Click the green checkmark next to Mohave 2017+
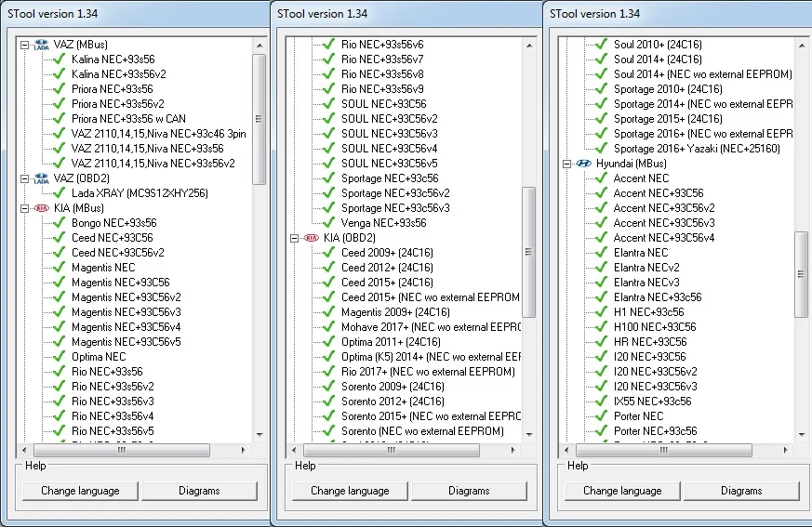 pos(329,327)
